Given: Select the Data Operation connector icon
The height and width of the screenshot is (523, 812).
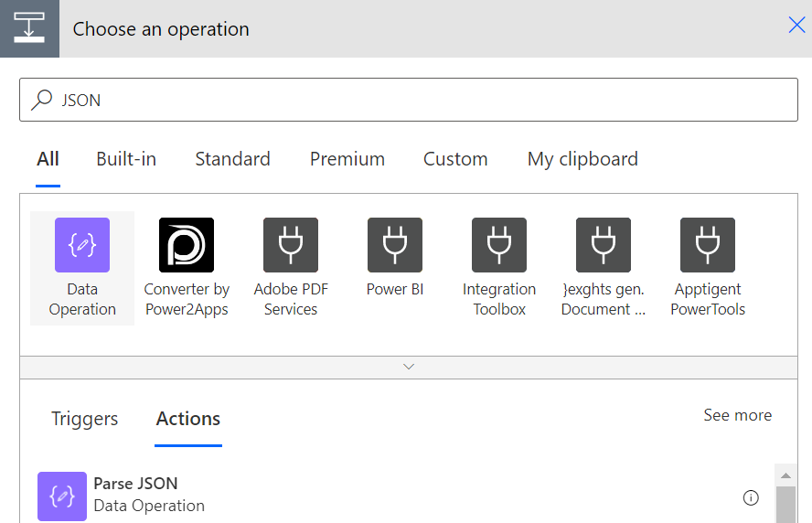Looking at the screenshot, I should pos(82,245).
